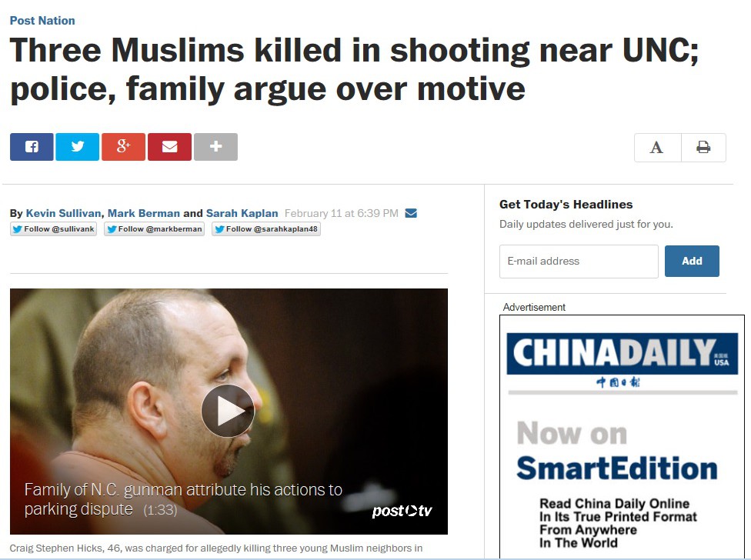Open Kevin Sullivan author page
This screenshot has width=751, height=560.
[63, 214]
